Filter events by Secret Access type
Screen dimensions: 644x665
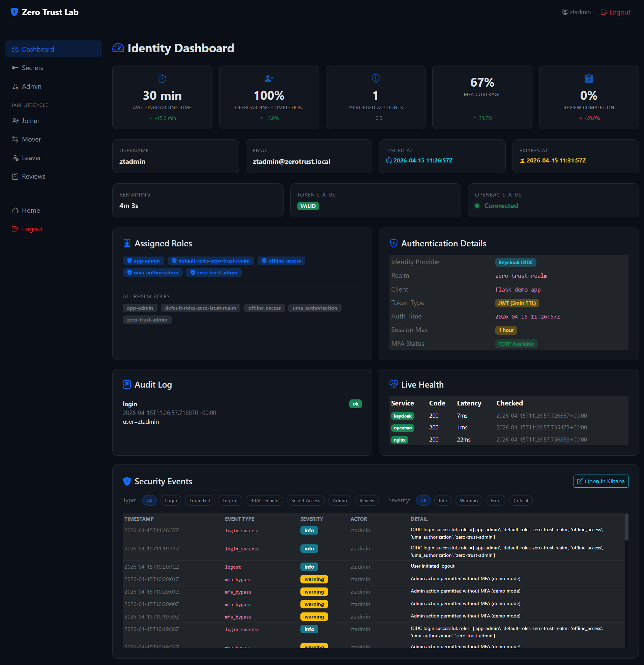[305, 501]
